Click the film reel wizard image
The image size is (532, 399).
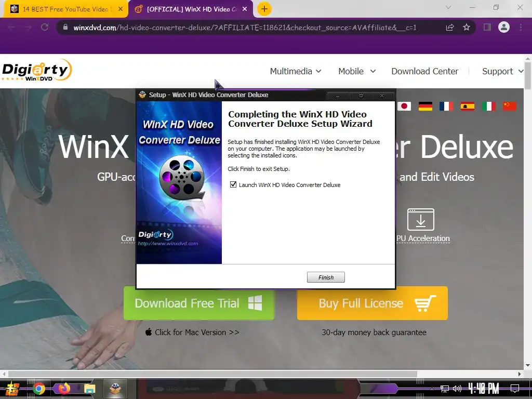[182, 177]
